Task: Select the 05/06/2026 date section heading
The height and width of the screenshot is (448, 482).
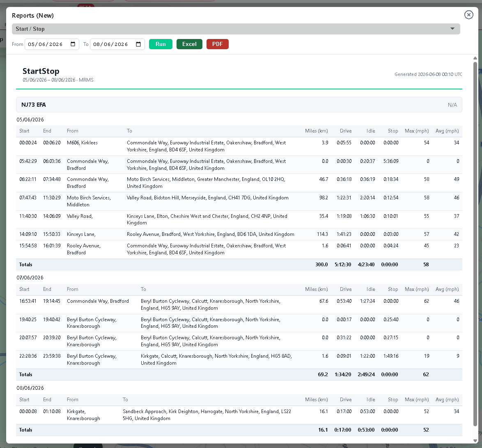Action: tap(30, 119)
